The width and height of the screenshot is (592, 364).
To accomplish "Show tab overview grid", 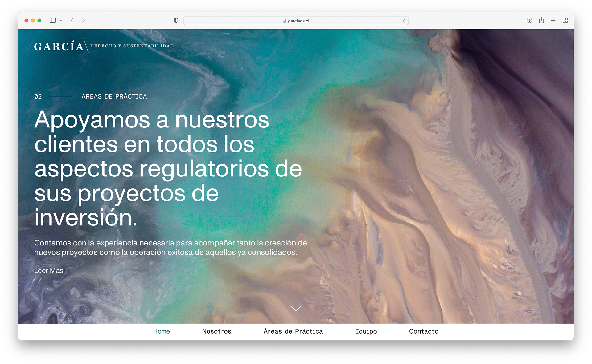I will coord(565,21).
